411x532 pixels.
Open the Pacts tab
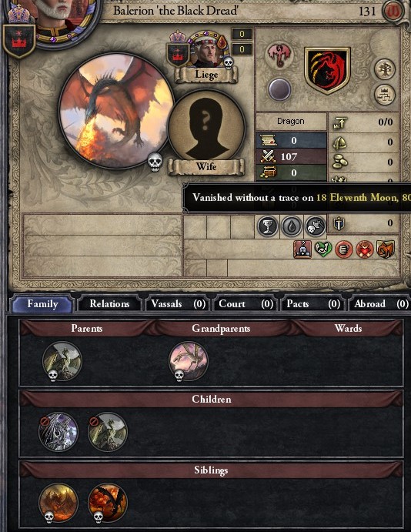coord(313,304)
